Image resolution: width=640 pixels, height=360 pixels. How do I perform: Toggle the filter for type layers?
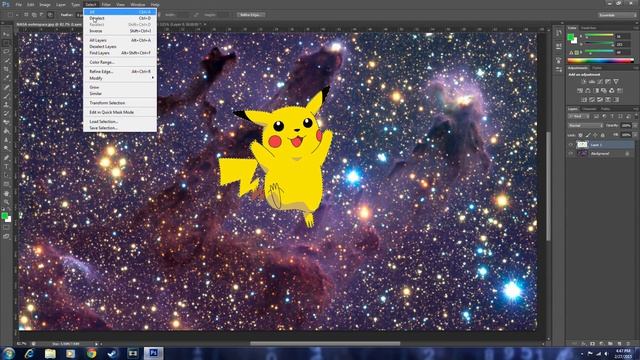point(612,117)
